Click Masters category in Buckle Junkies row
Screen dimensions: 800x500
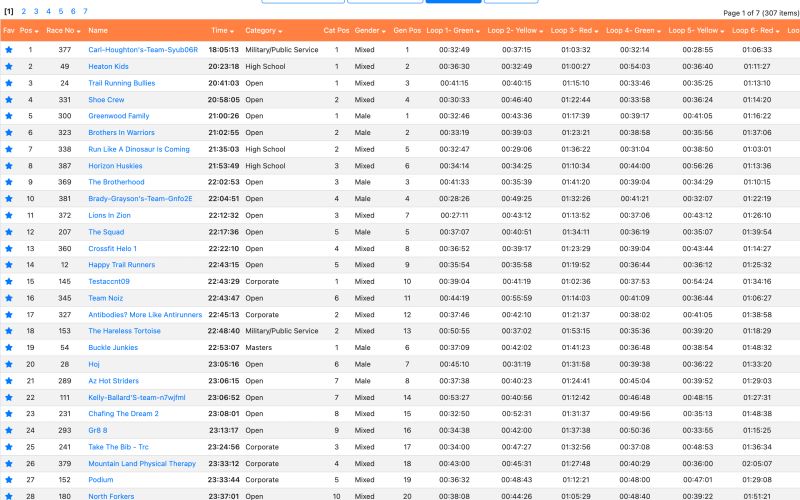point(259,348)
